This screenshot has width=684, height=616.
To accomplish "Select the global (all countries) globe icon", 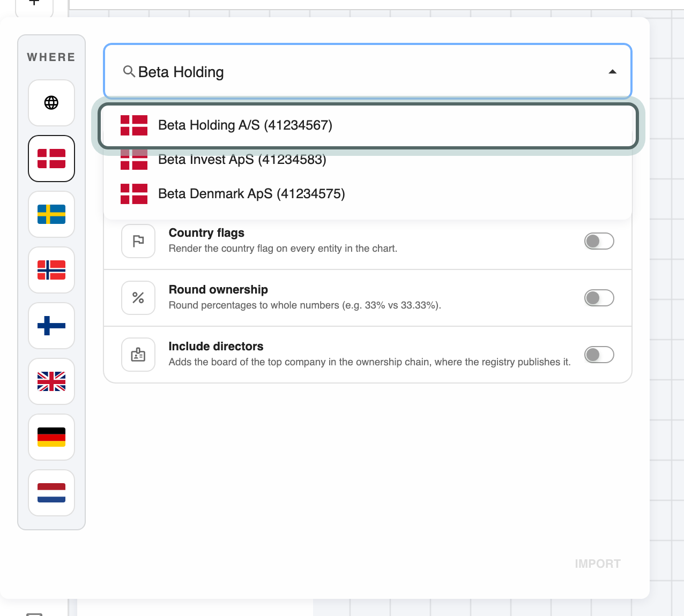I will click(51, 103).
